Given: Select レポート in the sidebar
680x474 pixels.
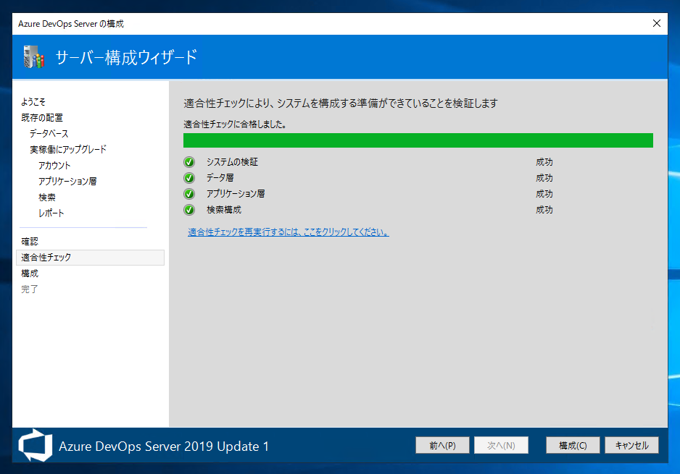Looking at the screenshot, I should [51, 213].
